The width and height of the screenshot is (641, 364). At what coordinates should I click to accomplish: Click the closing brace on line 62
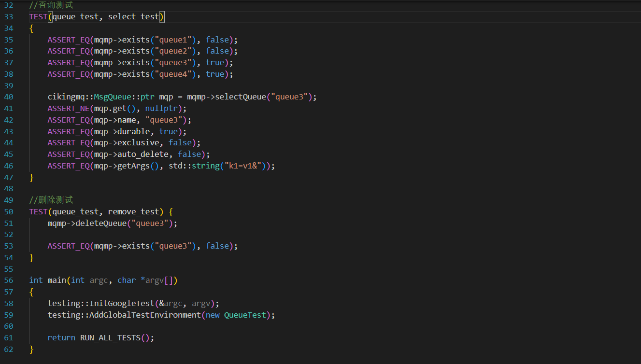tap(31, 349)
